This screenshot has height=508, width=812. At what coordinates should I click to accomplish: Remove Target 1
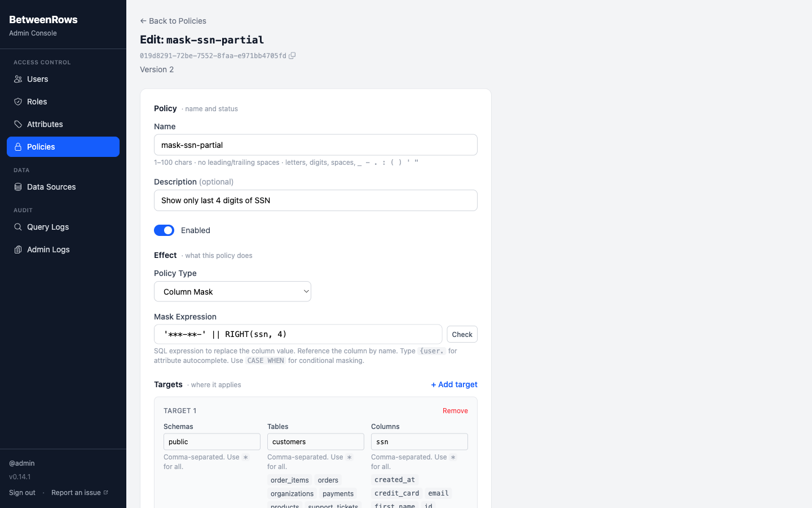[455, 411]
